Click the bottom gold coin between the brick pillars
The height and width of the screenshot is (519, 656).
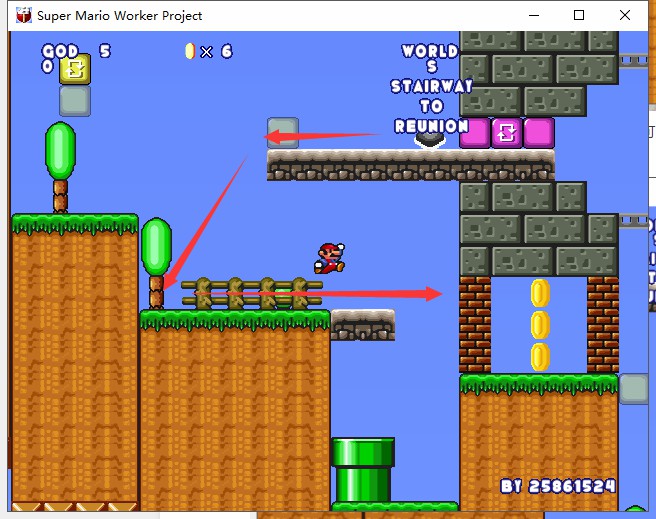click(540, 357)
